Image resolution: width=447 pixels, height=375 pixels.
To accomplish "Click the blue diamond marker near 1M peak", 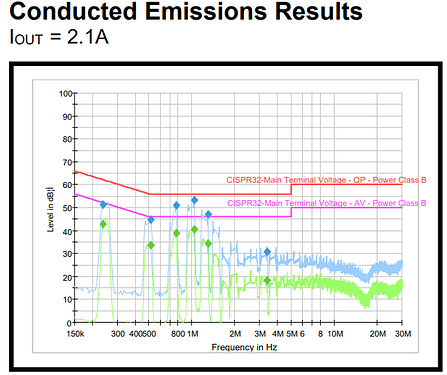I will [195, 200].
